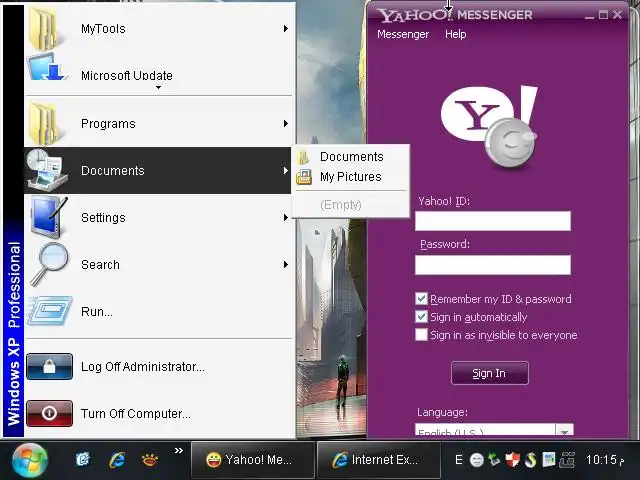Minimize the Yahoo Messenger window
This screenshot has height=480, width=640.
click(589, 16)
